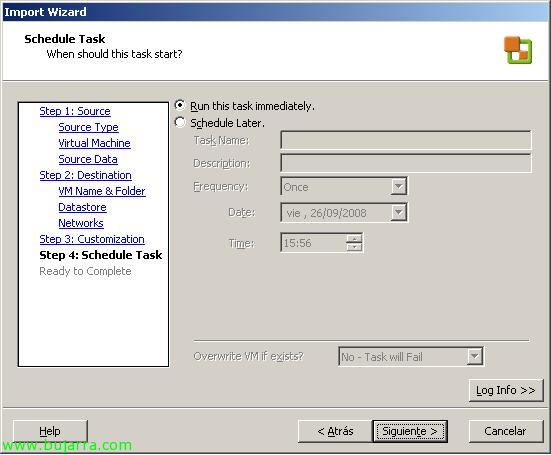Open the Datastore step link
The width and height of the screenshot is (551, 455).
(82, 207)
